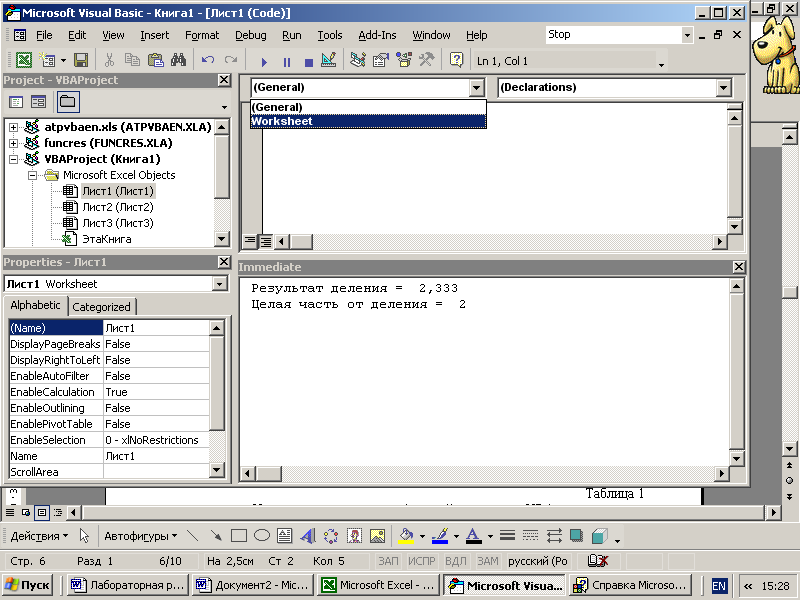The image size is (800, 600).
Task: Open Toolbox hammer and wrench icon
Action: 427,60
